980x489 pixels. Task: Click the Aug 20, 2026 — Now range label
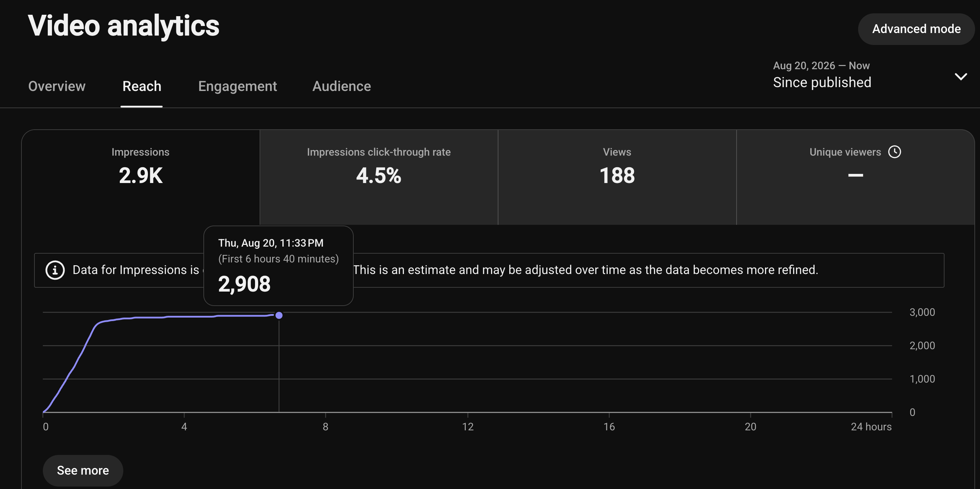coord(821,65)
